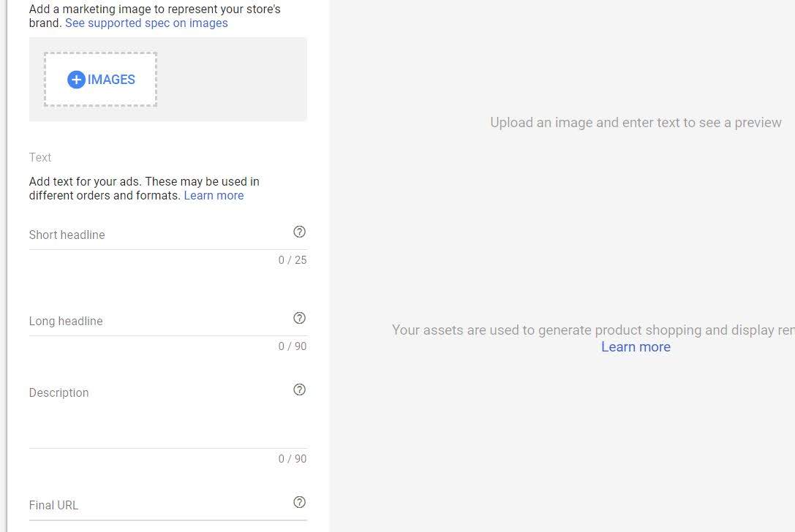Open Learn more link under Text section
The image size is (795, 532).
[x=214, y=196]
